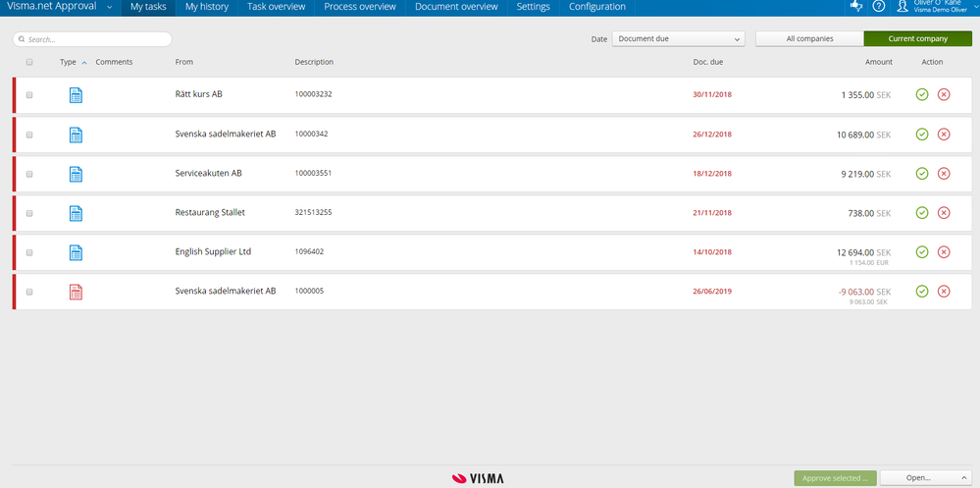Click the Visma logo in the footer
This screenshot has width=980, height=488.
(478, 478)
